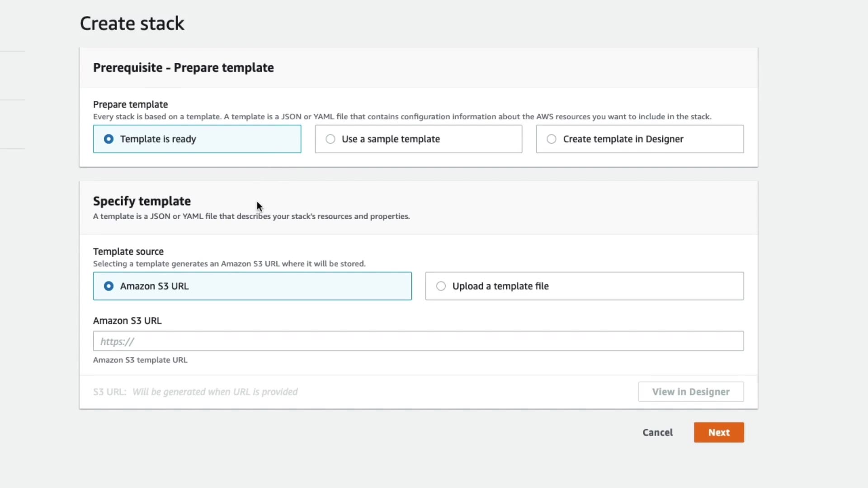
Task: Click the 'Upload a template file' option label
Action: tap(500, 286)
